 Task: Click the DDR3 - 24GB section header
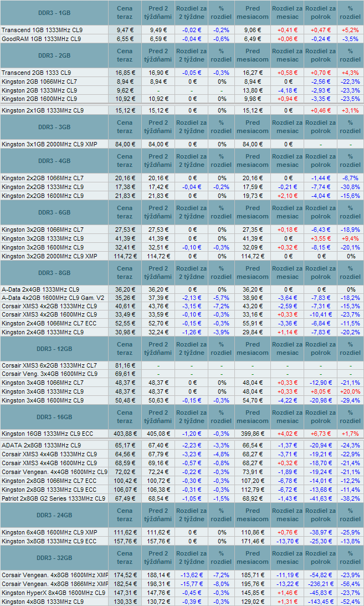coord(54,515)
